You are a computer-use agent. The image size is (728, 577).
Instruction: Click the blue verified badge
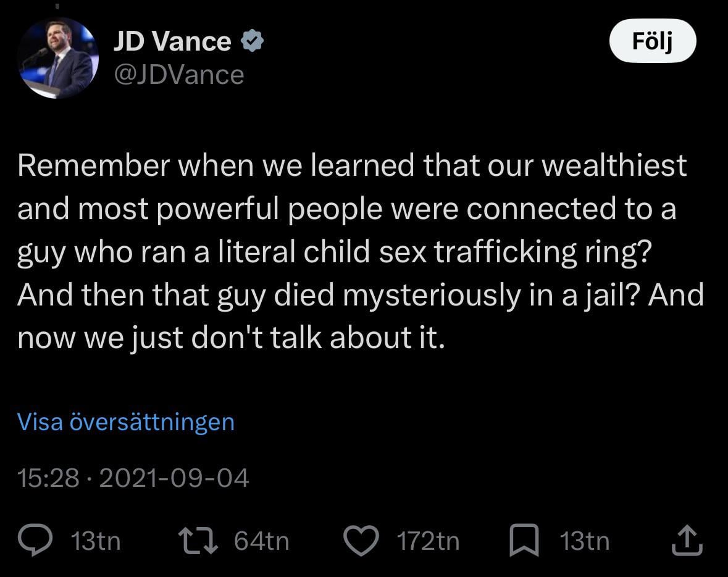pyautogui.click(x=252, y=42)
